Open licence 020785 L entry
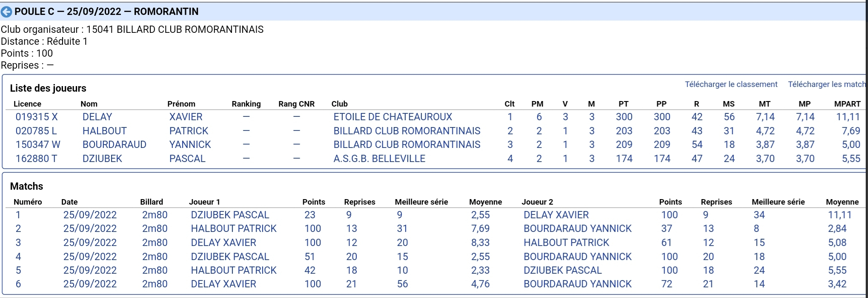 pos(36,131)
